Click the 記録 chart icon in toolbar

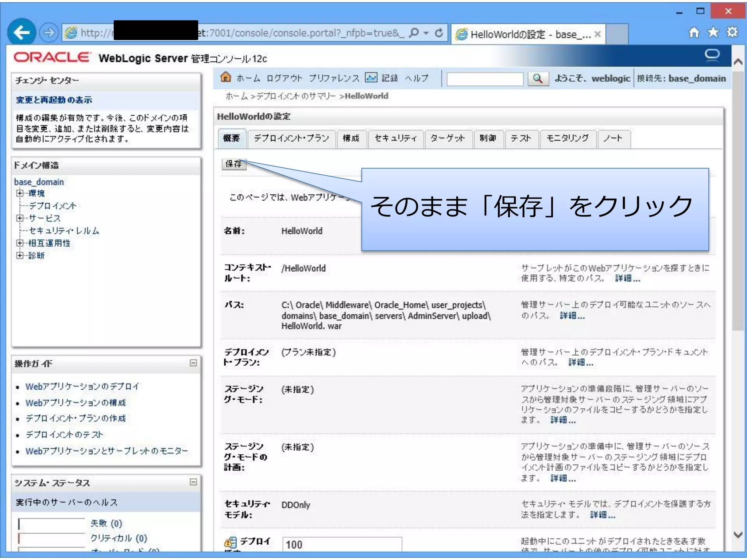(x=371, y=78)
